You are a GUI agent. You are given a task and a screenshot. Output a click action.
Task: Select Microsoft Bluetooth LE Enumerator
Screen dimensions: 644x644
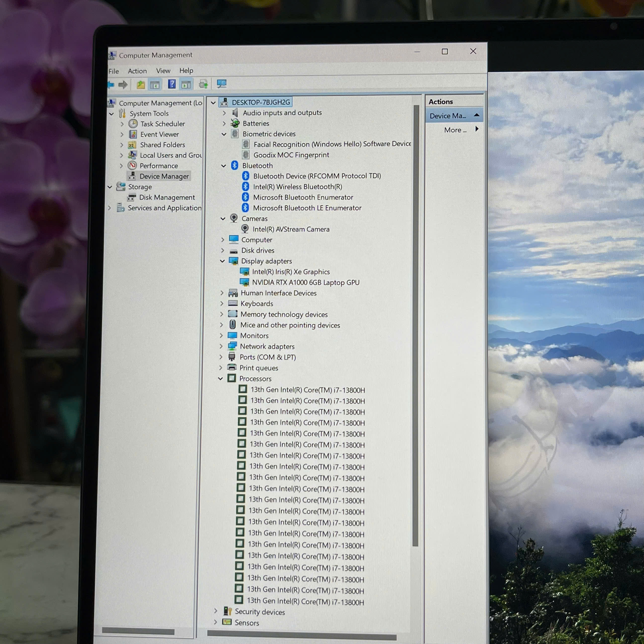(x=307, y=208)
